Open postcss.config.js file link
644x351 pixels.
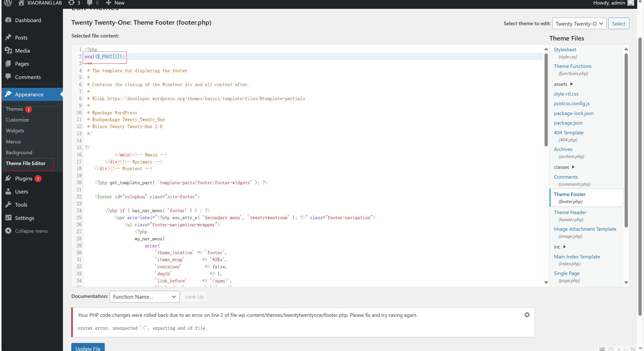click(571, 103)
